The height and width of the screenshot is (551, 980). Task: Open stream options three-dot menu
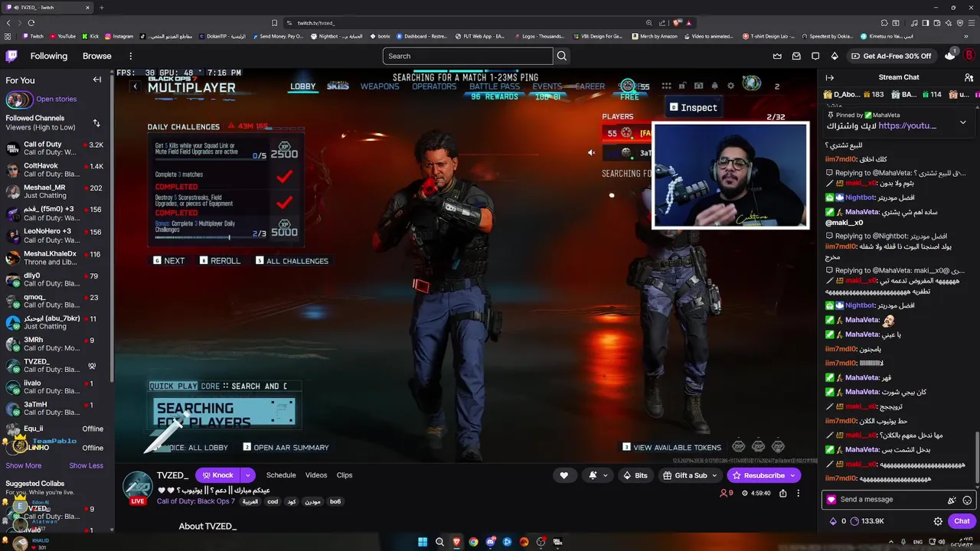click(x=798, y=494)
